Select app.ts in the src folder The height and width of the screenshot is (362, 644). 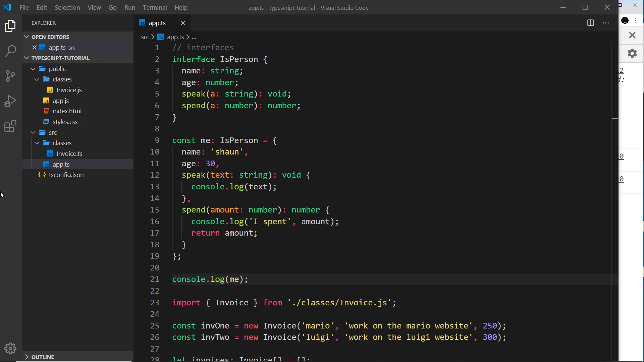point(61,164)
